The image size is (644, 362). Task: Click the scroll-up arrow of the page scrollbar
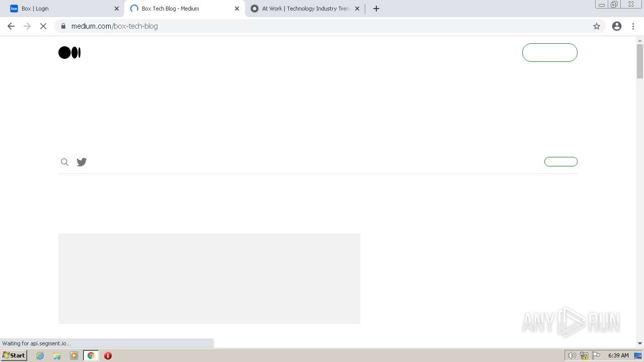(640, 40)
